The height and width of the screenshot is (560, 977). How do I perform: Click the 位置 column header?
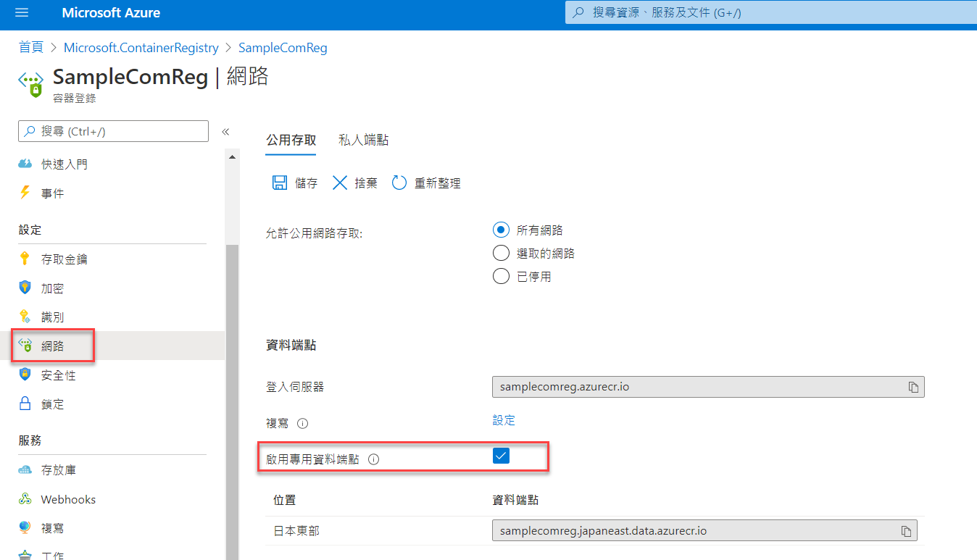(284, 501)
